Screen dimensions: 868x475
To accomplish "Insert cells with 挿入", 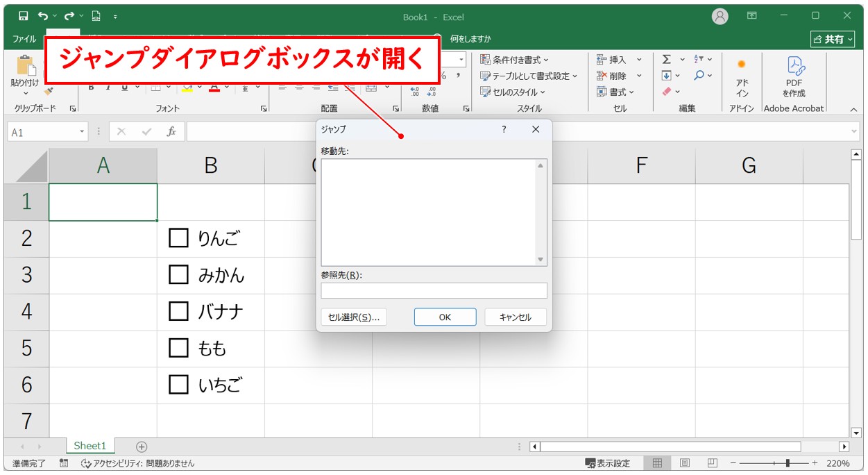I will click(612, 60).
